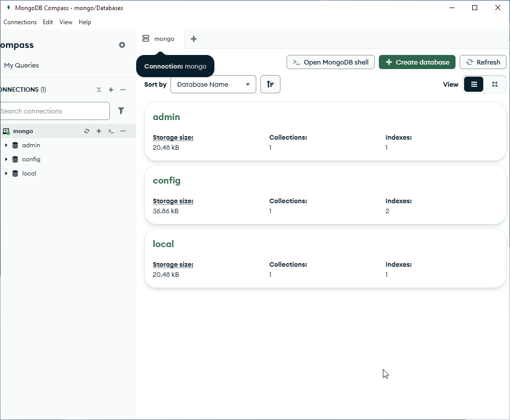510x420 pixels.
Task: Minimize the Compass window
Action: tap(452, 8)
